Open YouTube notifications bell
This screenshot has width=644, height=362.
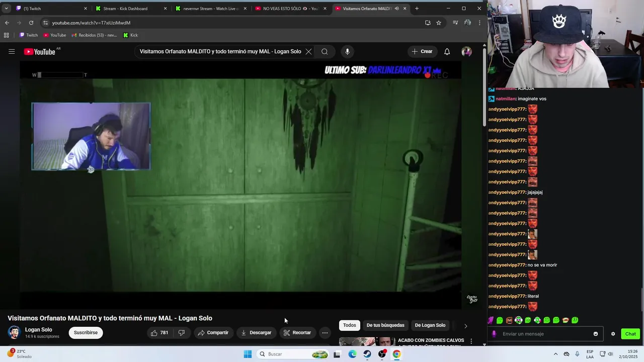click(447, 51)
